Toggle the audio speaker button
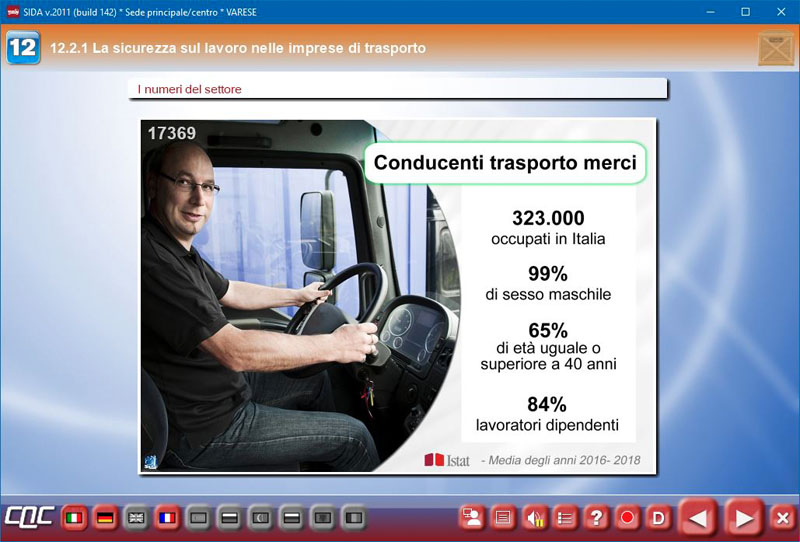Image resolution: width=800 pixels, height=542 pixels. click(x=534, y=518)
